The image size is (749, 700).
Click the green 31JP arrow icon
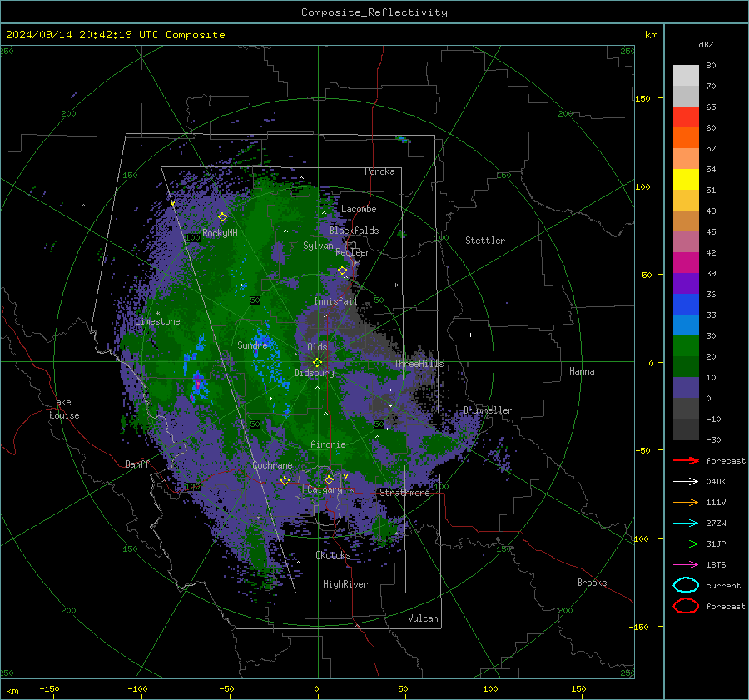[x=686, y=544]
